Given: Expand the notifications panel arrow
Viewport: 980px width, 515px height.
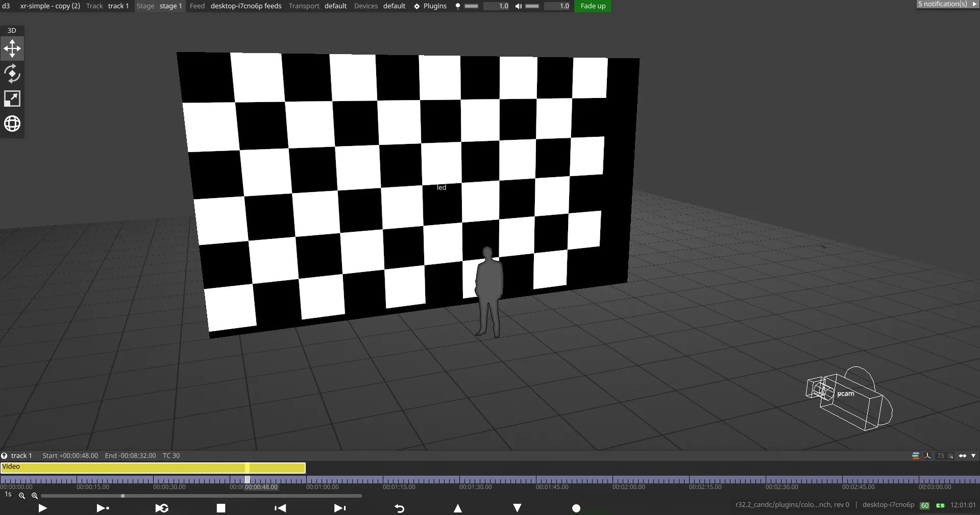Looking at the screenshot, I should click(975, 4).
